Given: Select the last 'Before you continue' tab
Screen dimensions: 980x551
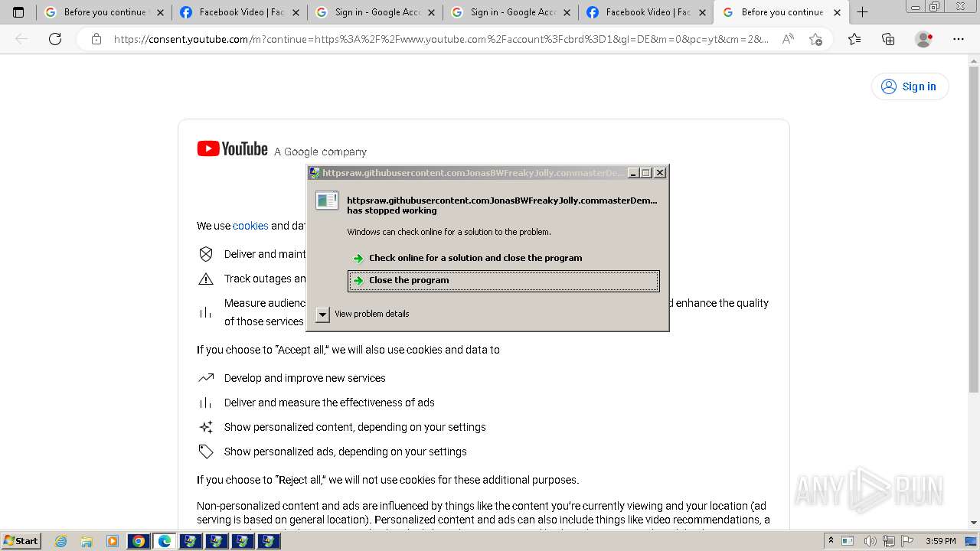Looking at the screenshot, I should tap(781, 12).
